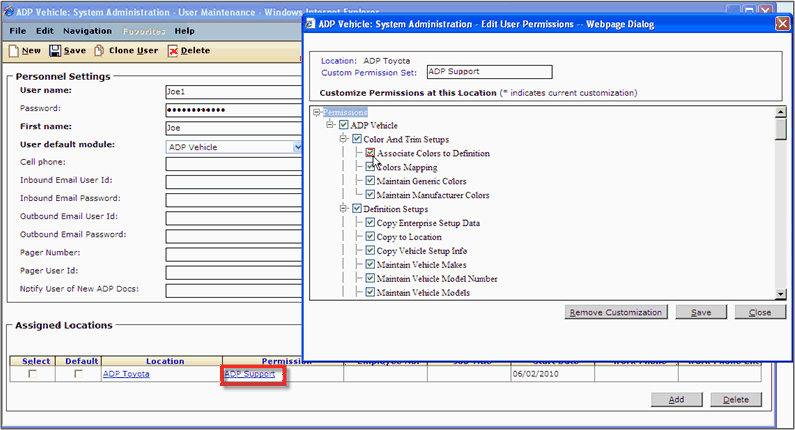The image size is (795, 430).
Task: Open the ADP Toyota location link
Action: pyautogui.click(x=126, y=374)
